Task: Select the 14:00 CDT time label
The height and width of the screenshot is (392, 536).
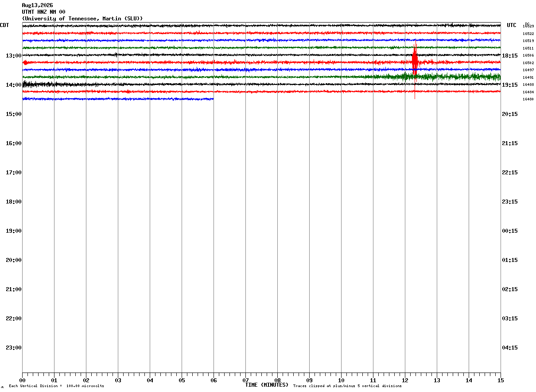Action: 13,85
